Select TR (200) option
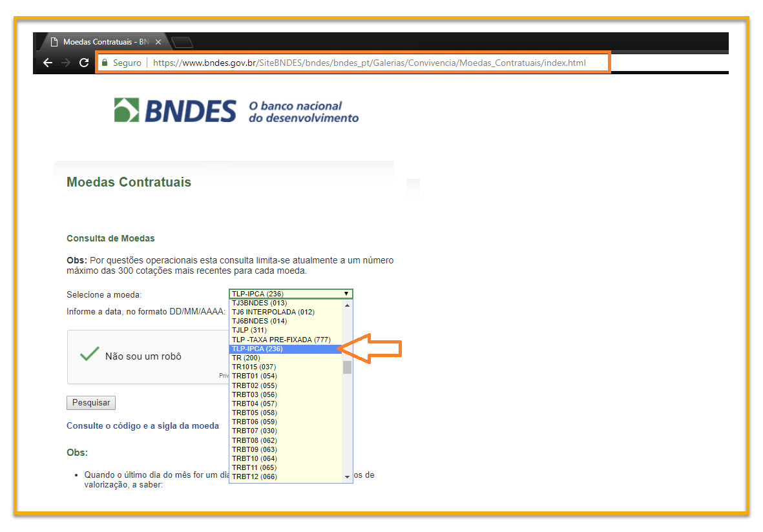 tap(286, 358)
